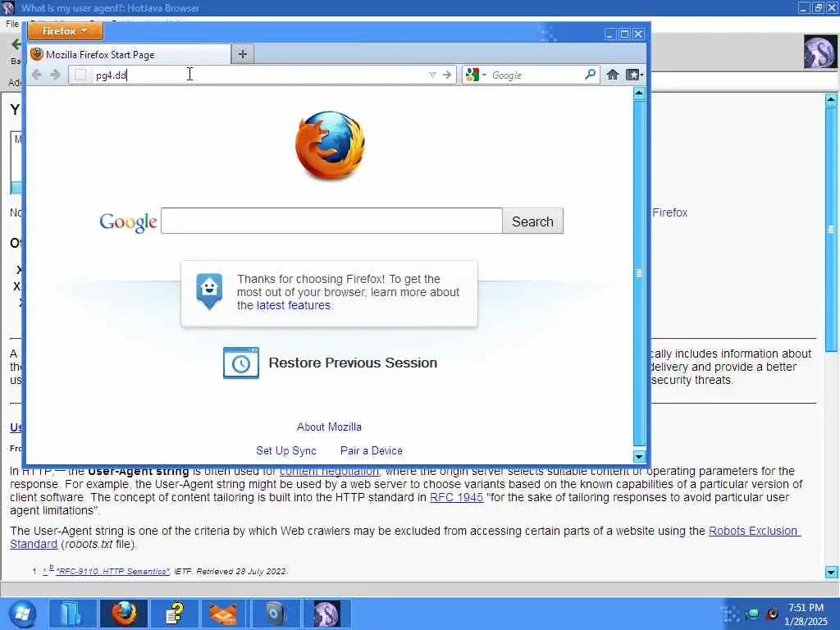Switch to HotJava via its taskbar icon

click(326, 614)
